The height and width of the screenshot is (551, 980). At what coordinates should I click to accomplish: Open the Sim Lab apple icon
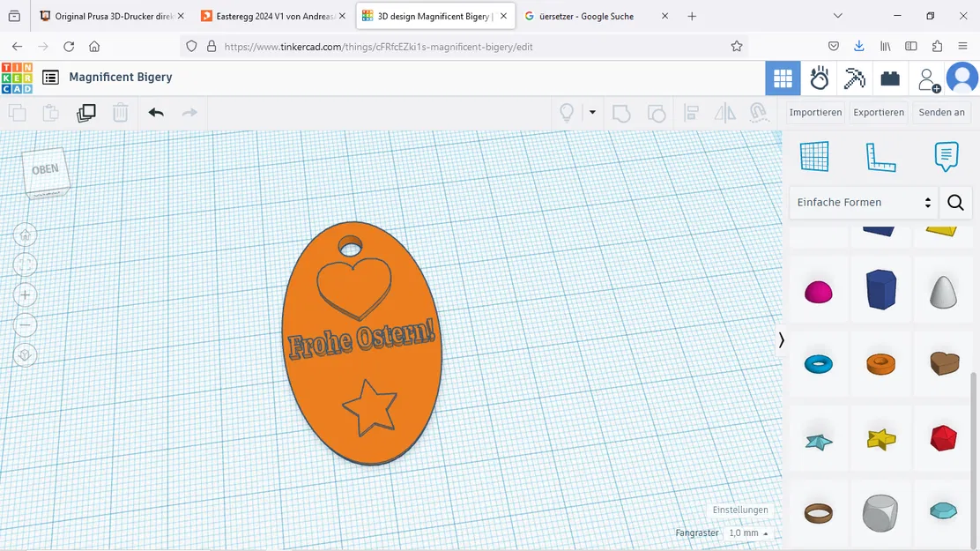click(819, 78)
